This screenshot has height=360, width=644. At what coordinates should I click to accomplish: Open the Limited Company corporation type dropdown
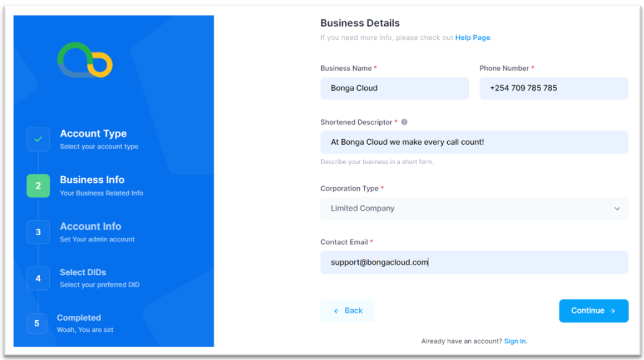click(x=474, y=208)
